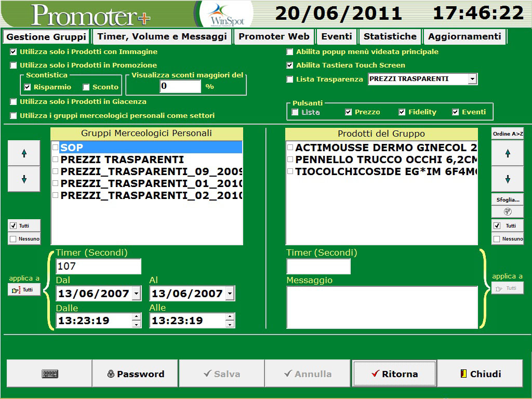The width and height of the screenshot is (532, 399).
Task: Move group product down in list
Action: coord(508,179)
